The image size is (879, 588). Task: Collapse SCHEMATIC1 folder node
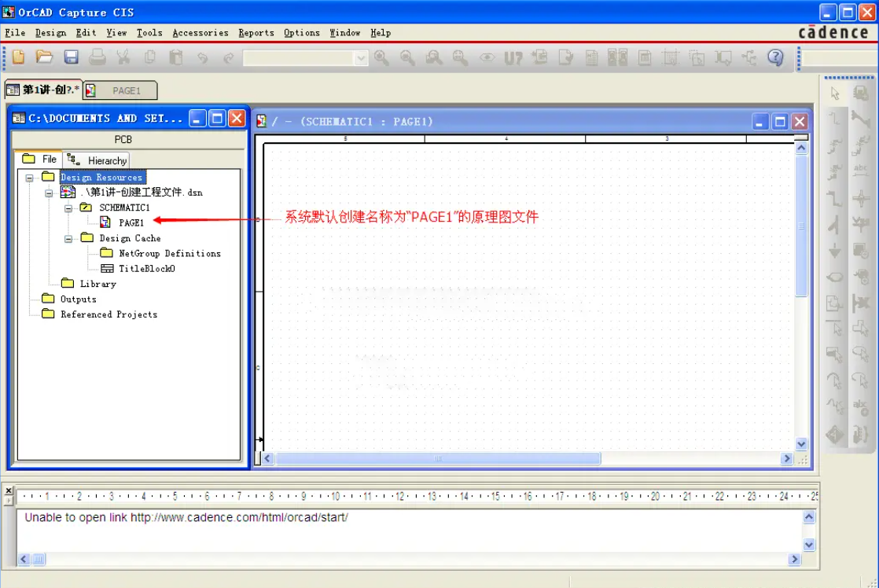pyautogui.click(x=68, y=208)
